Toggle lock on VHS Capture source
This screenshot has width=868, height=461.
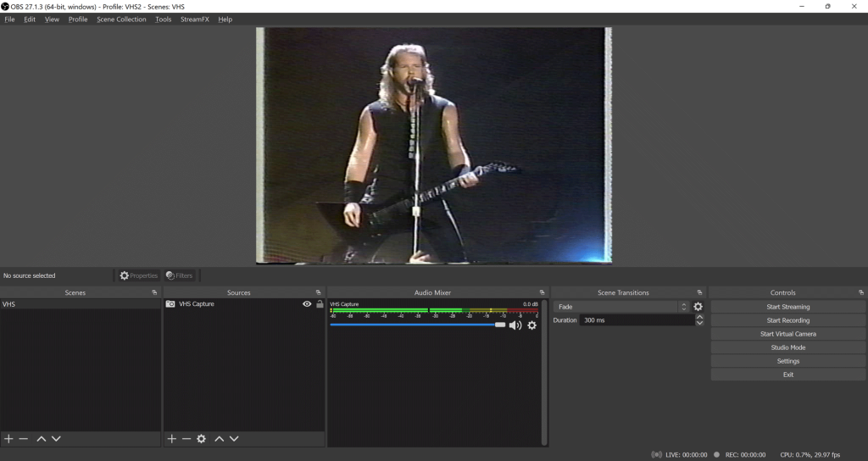(x=320, y=304)
